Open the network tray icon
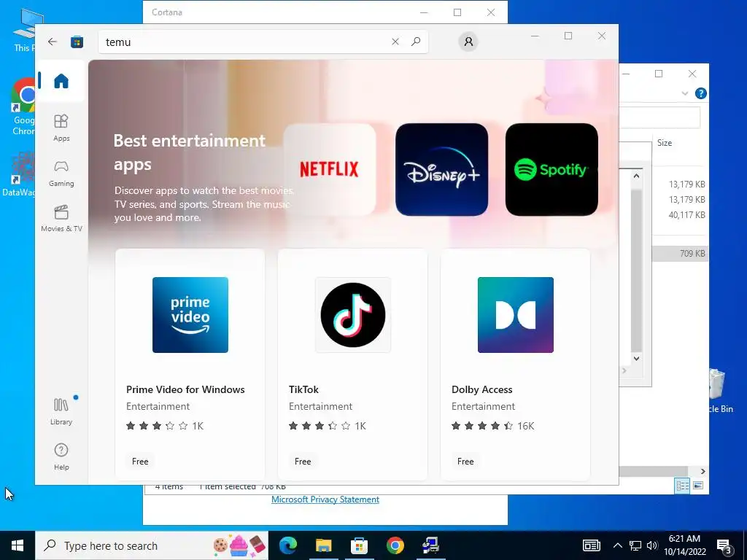Image resolution: width=747 pixels, height=560 pixels. 635,545
